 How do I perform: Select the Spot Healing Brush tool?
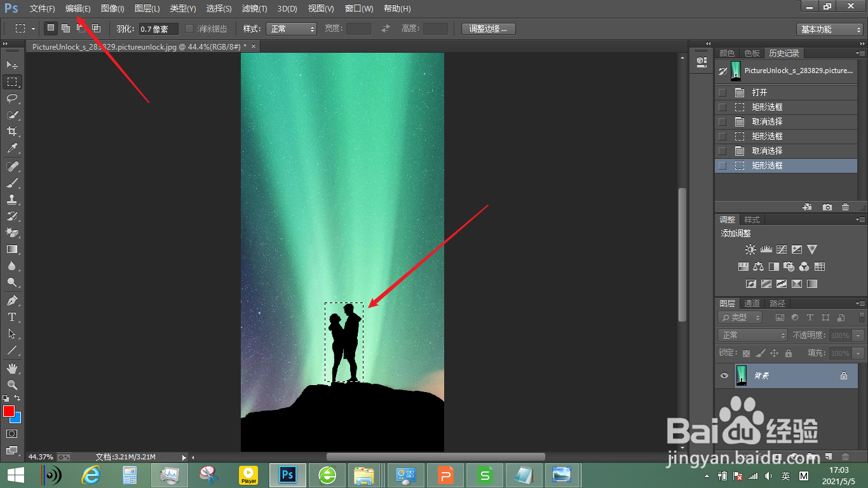[12, 166]
